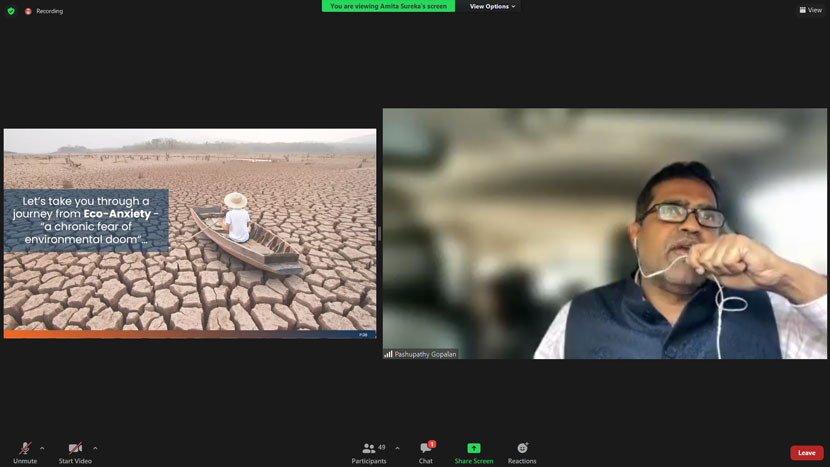The width and height of the screenshot is (830, 467).
Task: Start Video from the camera icon
Action: pyautogui.click(x=75, y=448)
